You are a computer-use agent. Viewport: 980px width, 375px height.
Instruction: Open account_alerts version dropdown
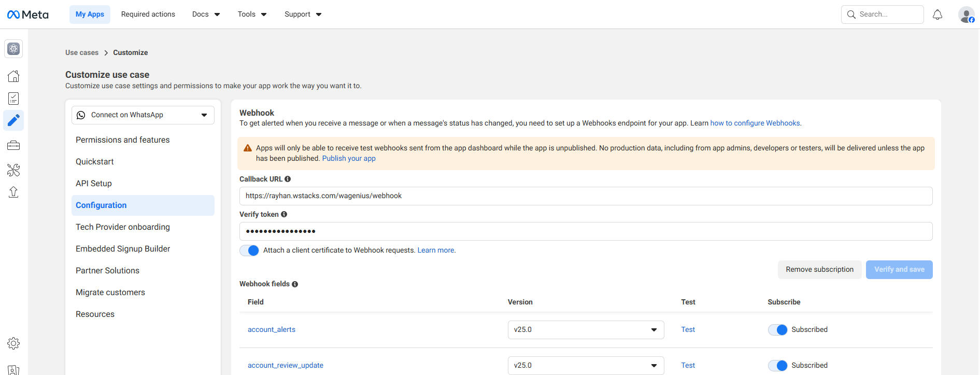[x=586, y=330]
